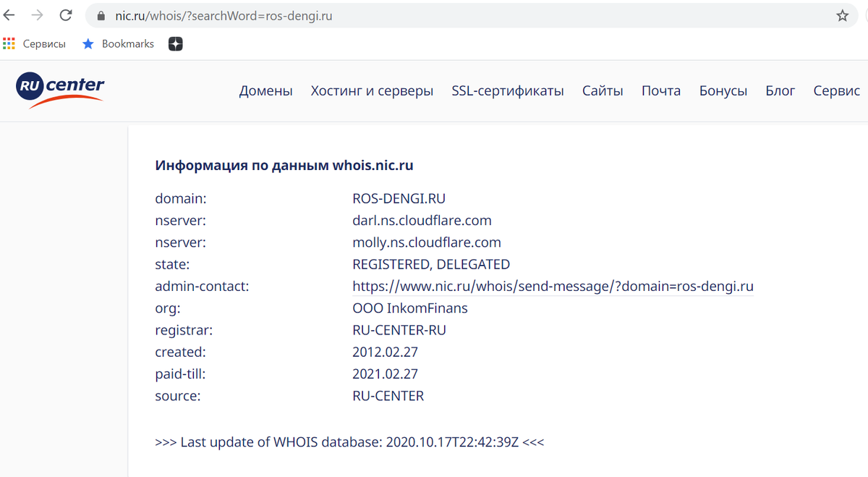Select nserver value molly.ns.cloudflare.com
Image resolution: width=868 pixels, height=477 pixels.
[427, 242]
